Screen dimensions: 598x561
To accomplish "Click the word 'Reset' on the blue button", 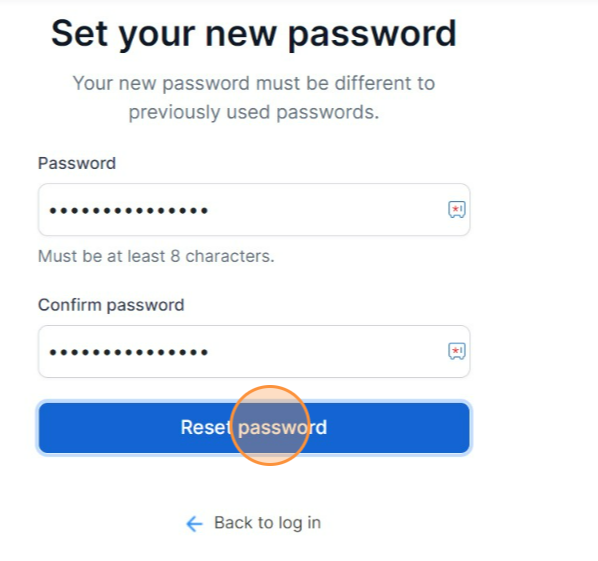I will (206, 427).
